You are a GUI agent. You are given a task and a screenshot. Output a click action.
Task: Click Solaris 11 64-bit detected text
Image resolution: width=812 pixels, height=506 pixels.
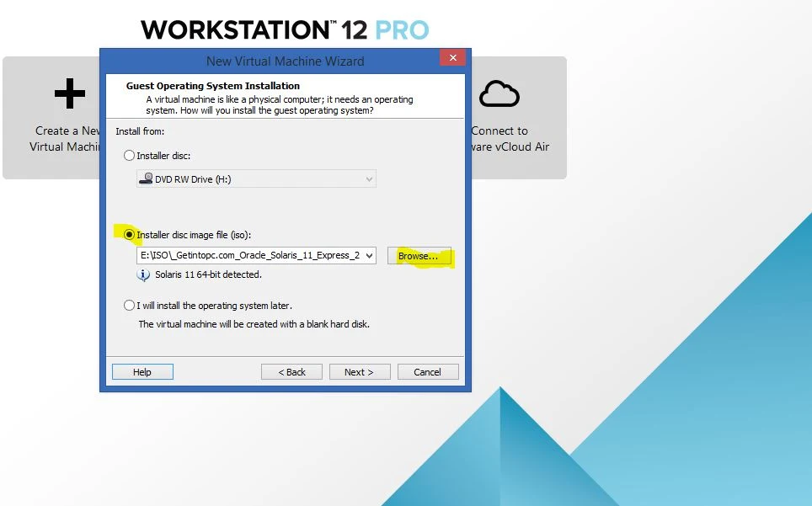(208, 274)
